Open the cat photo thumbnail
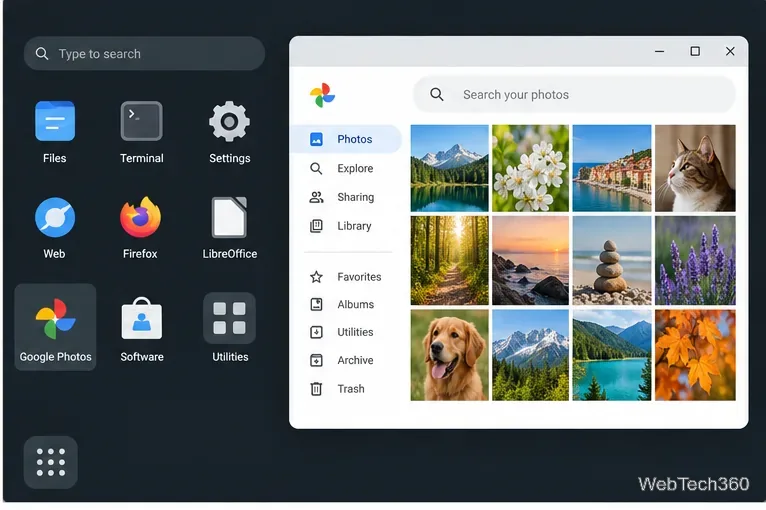Viewport: 766px width, 510px height. click(695, 168)
